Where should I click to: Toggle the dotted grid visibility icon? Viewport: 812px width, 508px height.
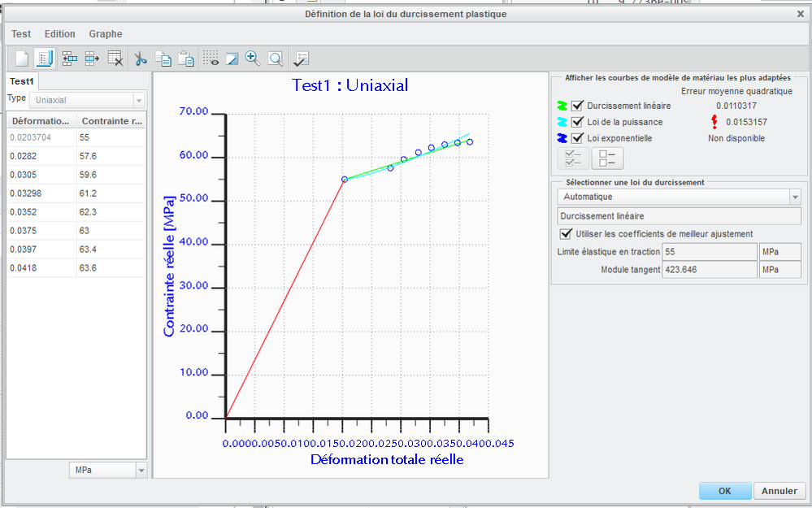pos(211,59)
